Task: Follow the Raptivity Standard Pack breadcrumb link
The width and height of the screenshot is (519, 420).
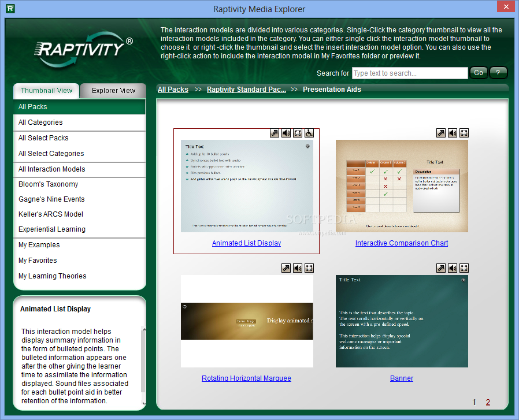Action: pyautogui.click(x=246, y=90)
